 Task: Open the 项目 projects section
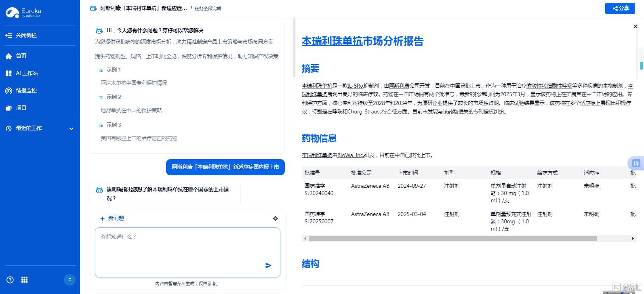point(16,108)
